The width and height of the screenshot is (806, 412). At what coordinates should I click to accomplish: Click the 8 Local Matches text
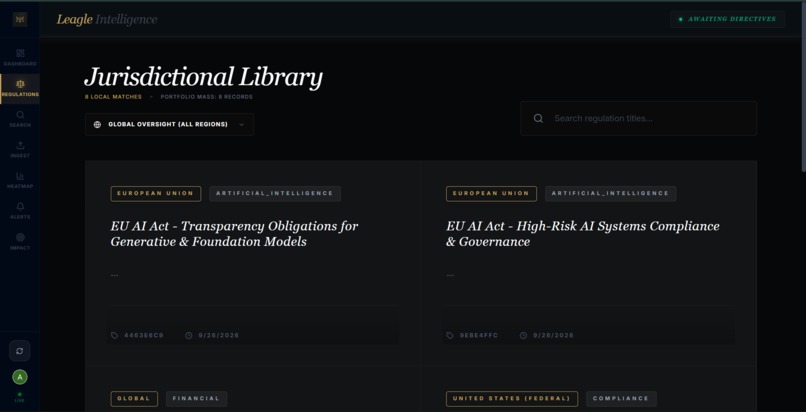click(113, 97)
